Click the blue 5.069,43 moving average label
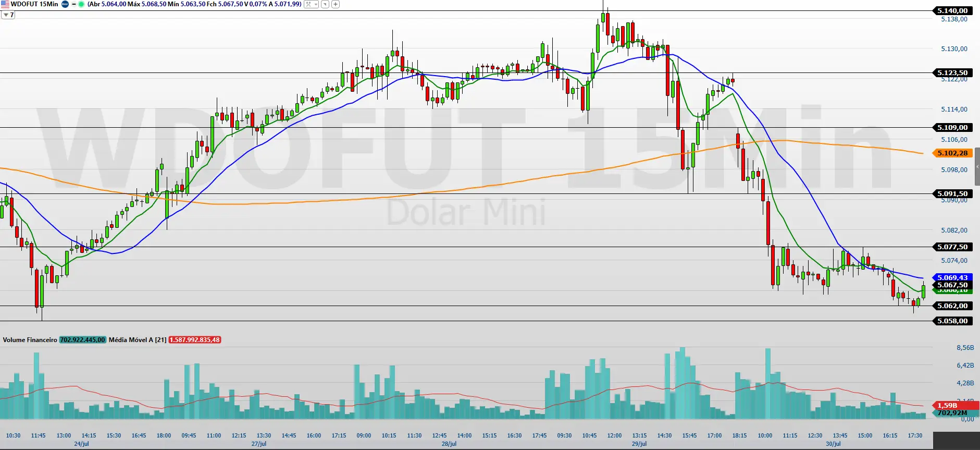This screenshot has width=980, height=450. [x=952, y=277]
